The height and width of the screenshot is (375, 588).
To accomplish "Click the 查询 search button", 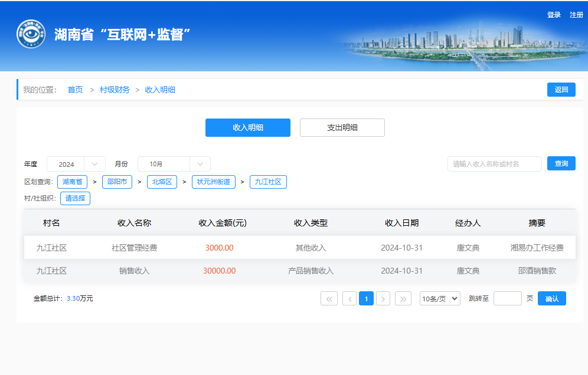I will (x=561, y=163).
